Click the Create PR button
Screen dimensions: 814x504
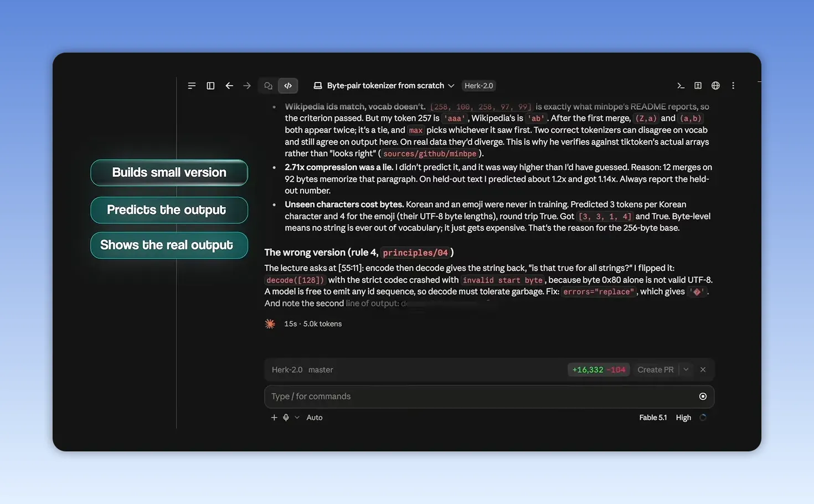point(656,370)
